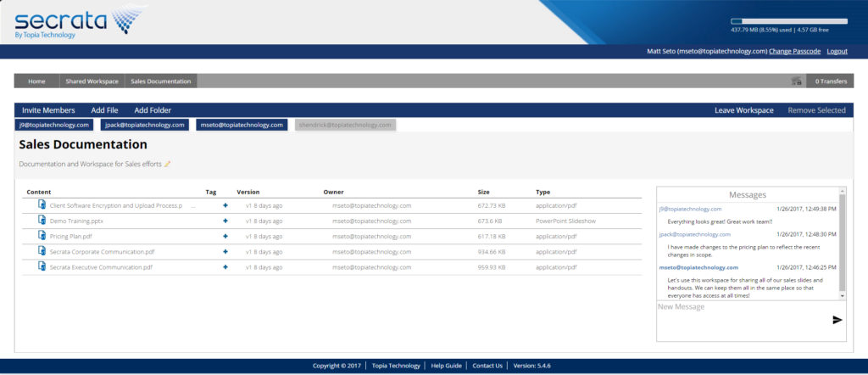Select greyed shendrick@topiatechnology.com chip
The width and height of the screenshot is (868, 375).
click(345, 125)
